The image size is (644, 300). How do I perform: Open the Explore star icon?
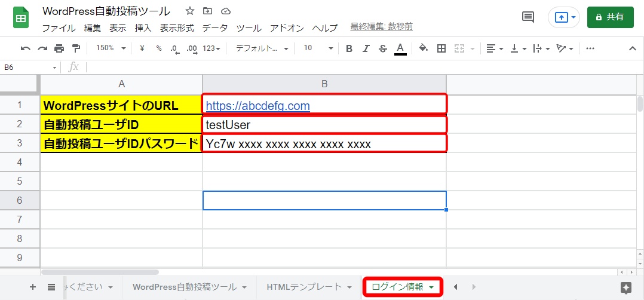click(x=626, y=287)
